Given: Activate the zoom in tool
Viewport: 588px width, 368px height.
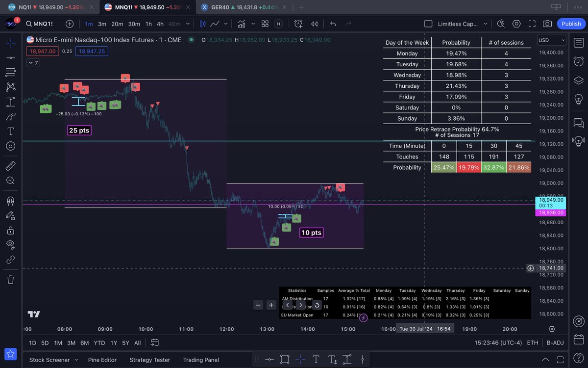Looking at the screenshot, I should [x=10, y=181].
